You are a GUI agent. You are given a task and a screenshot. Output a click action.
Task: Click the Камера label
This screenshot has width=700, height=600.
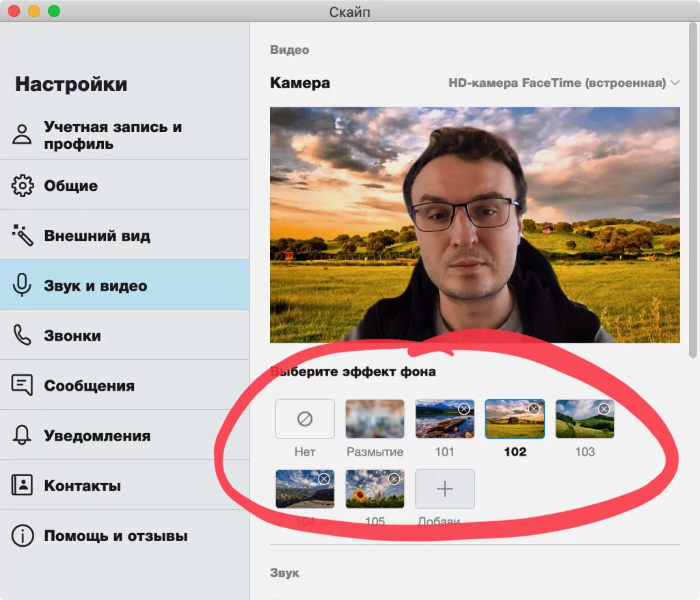coord(300,83)
